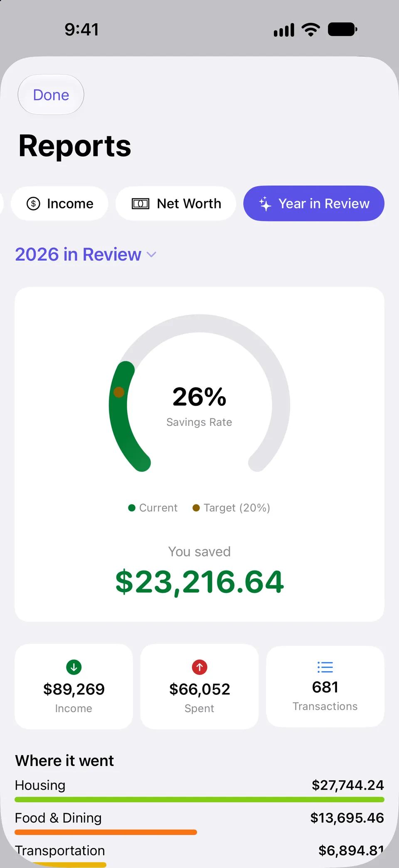Click the 9:41 clock in status bar
Viewport: 399px width, 868px height.
(82, 30)
